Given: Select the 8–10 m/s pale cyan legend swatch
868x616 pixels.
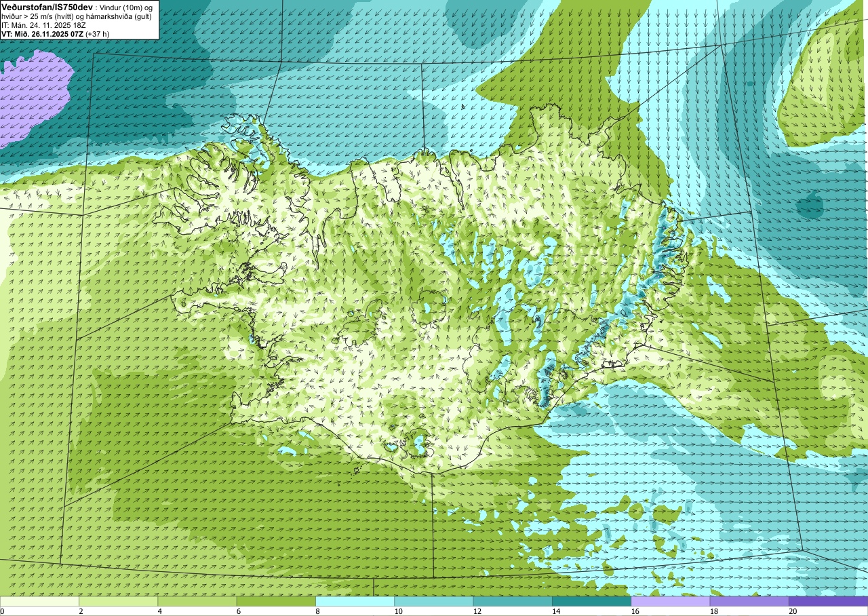Looking at the screenshot, I should click(x=355, y=601).
